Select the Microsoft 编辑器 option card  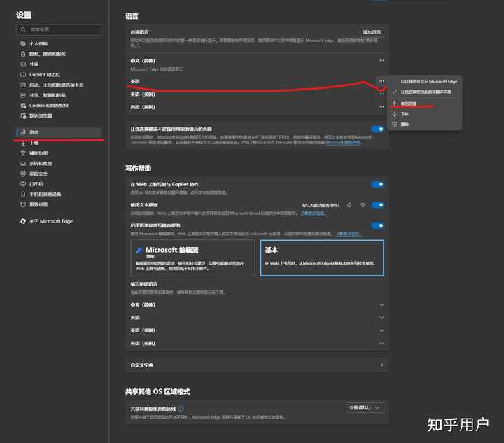pyautogui.click(x=192, y=258)
